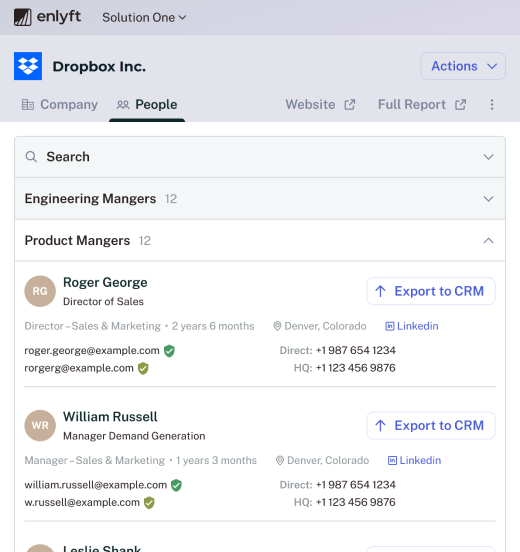Click the Manager Demand Generation title

tap(134, 436)
